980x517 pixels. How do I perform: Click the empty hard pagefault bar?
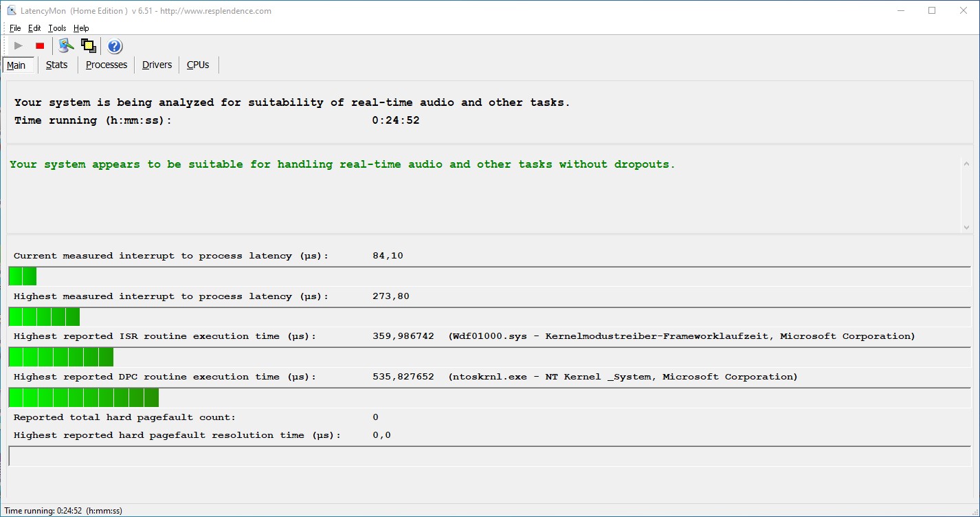pos(489,456)
